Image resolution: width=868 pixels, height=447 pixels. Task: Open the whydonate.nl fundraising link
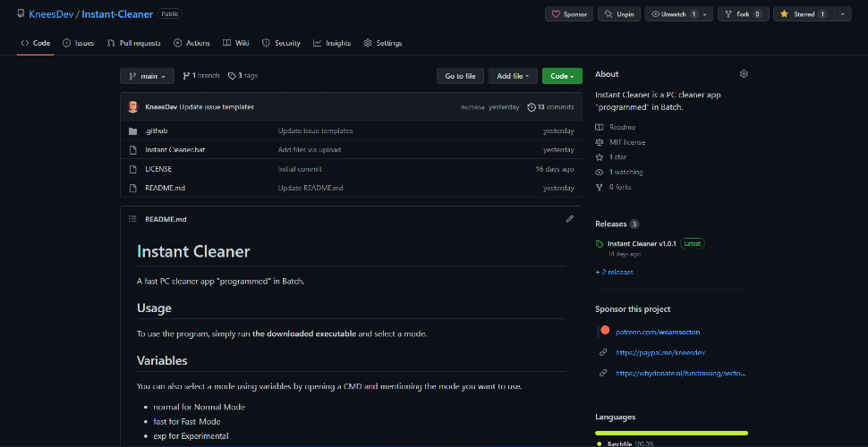(681, 373)
